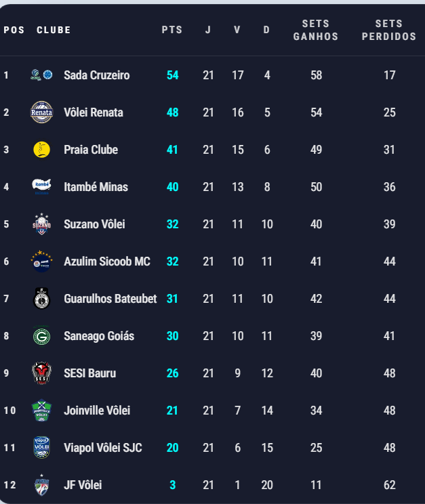The height and width of the screenshot is (504, 425).
Task: Click the green Saneago Goiás logo
Action: point(41,336)
